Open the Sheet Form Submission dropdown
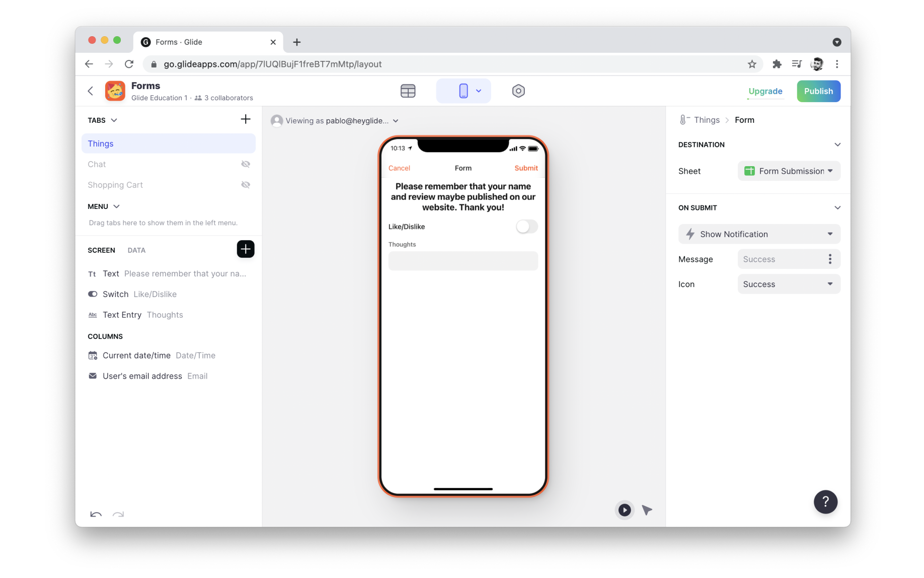The height and width of the screenshot is (578, 924). [788, 171]
